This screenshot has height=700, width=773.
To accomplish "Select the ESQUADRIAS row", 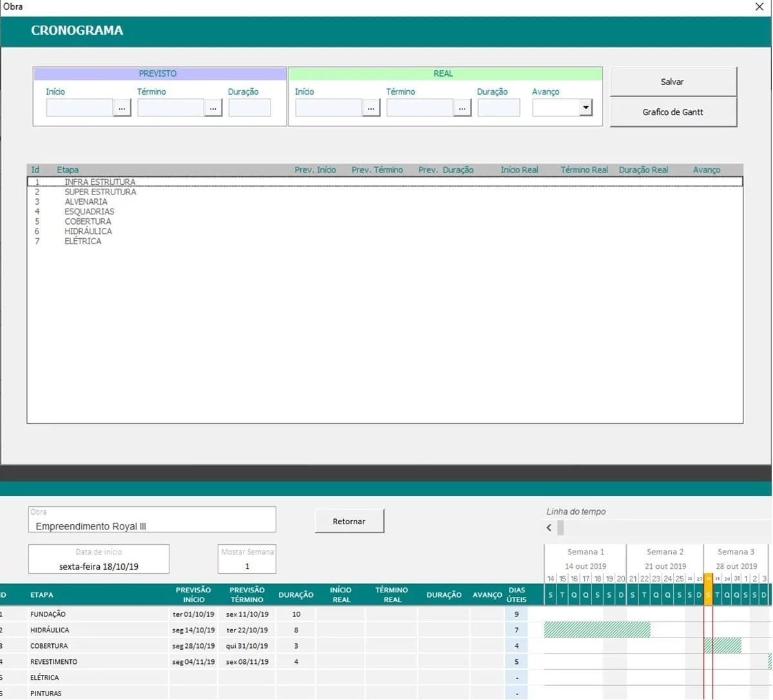I will 385,211.
